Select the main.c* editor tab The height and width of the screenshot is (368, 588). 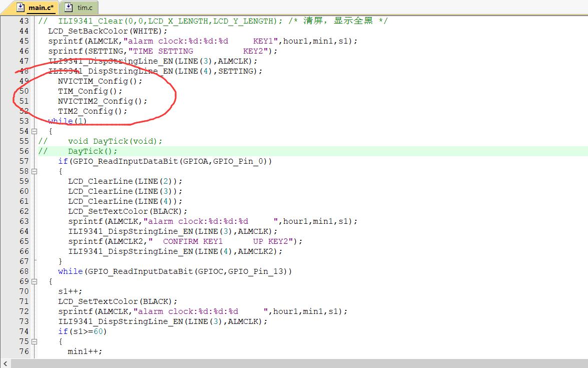tap(41, 8)
